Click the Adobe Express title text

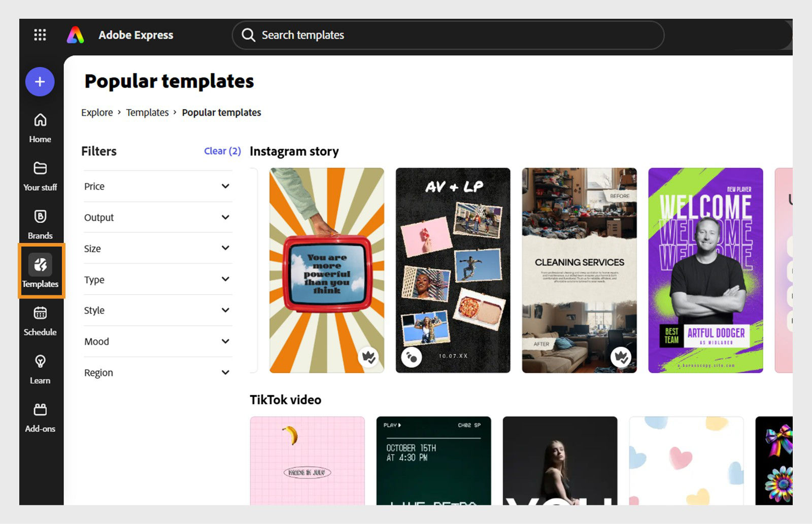coord(136,35)
